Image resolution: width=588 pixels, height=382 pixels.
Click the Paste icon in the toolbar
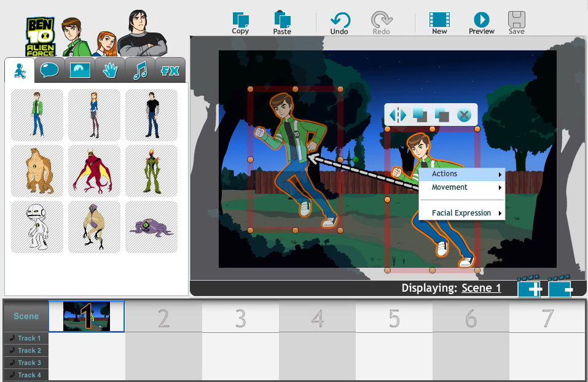pyautogui.click(x=282, y=23)
